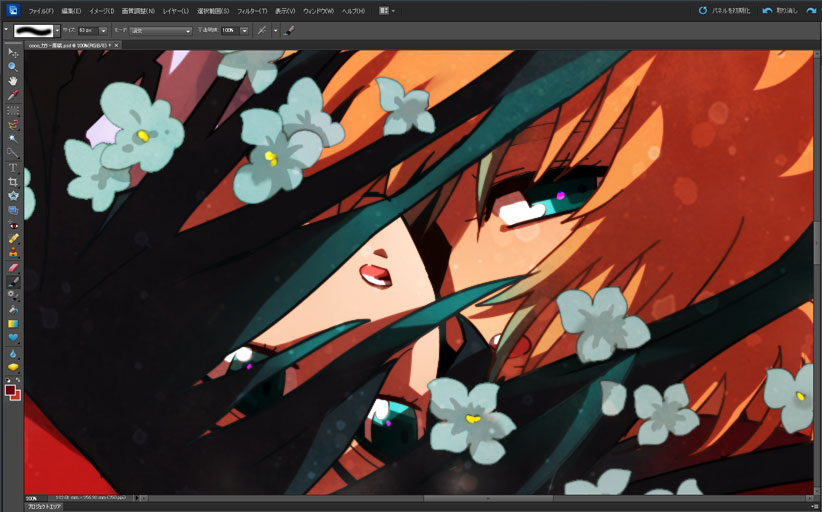Open the brush size dropdown arrow
The height and width of the screenshot is (512, 822).
coord(103,31)
